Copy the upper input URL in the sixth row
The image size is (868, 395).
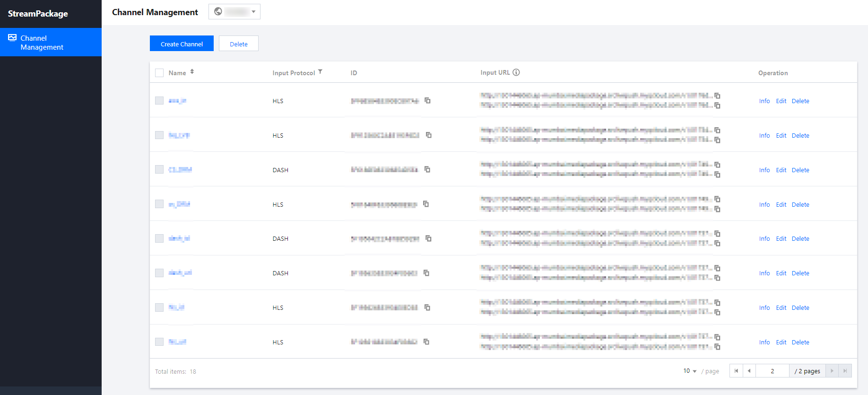717,268
